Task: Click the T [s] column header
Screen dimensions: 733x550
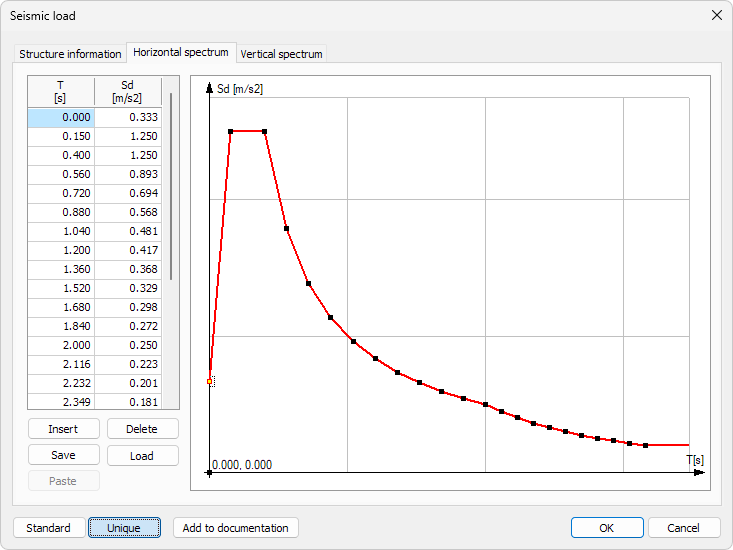Action: 61,92
